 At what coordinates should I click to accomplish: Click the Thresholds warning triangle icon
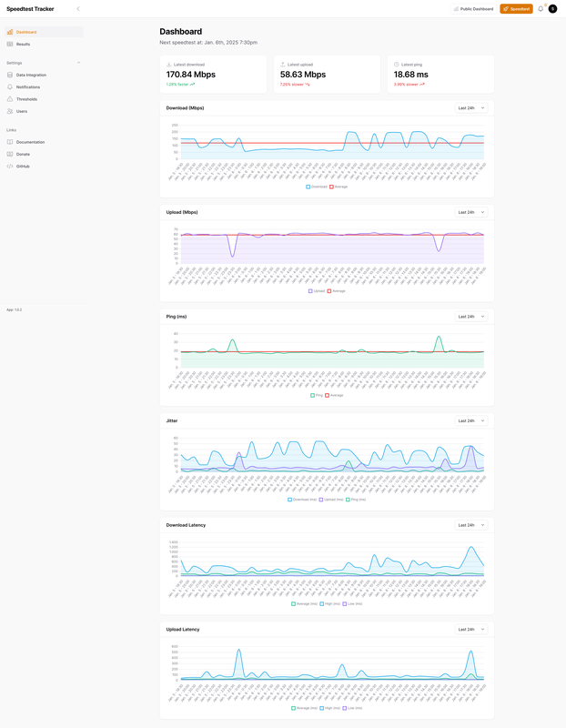[x=10, y=99]
